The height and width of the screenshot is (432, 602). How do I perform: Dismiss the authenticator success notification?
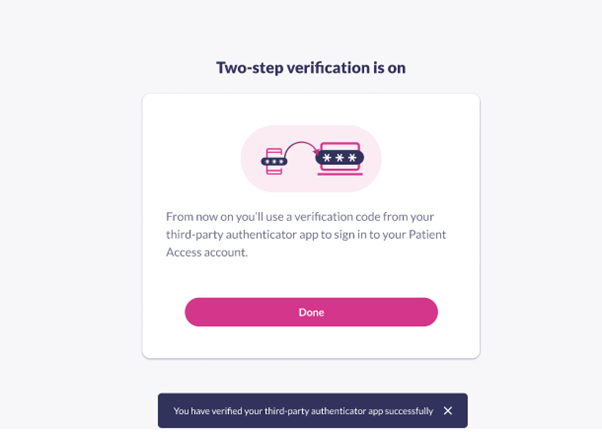pos(448,410)
